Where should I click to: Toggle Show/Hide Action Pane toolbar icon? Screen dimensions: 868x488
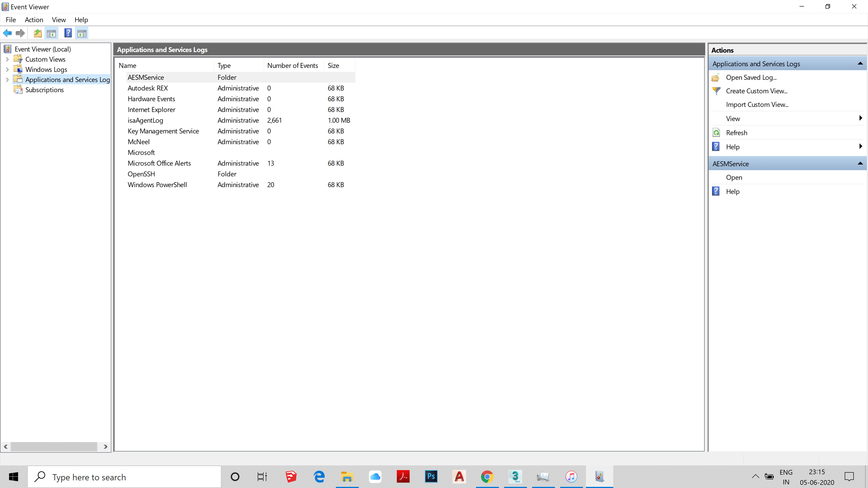(82, 33)
